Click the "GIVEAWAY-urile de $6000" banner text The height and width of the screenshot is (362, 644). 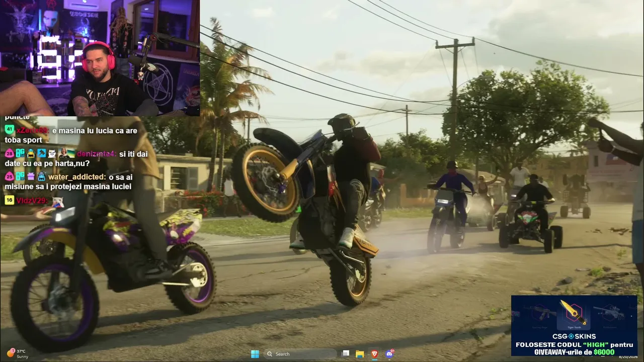pos(574,352)
